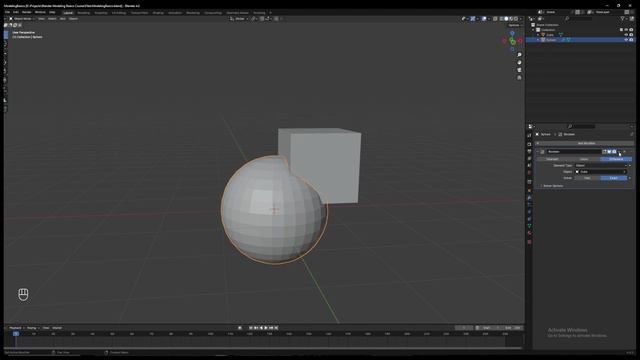Switch to the UV Editing workspace tab

click(119, 13)
